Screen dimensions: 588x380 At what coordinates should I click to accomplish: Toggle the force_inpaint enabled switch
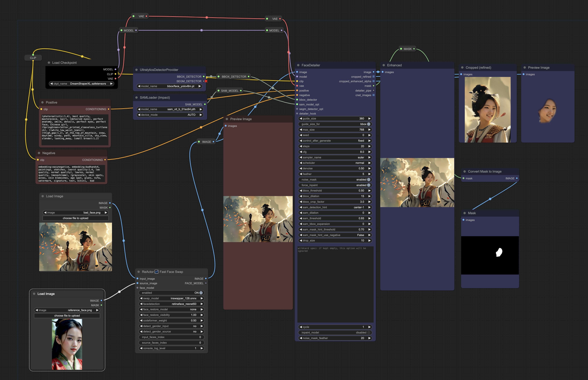point(368,185)
